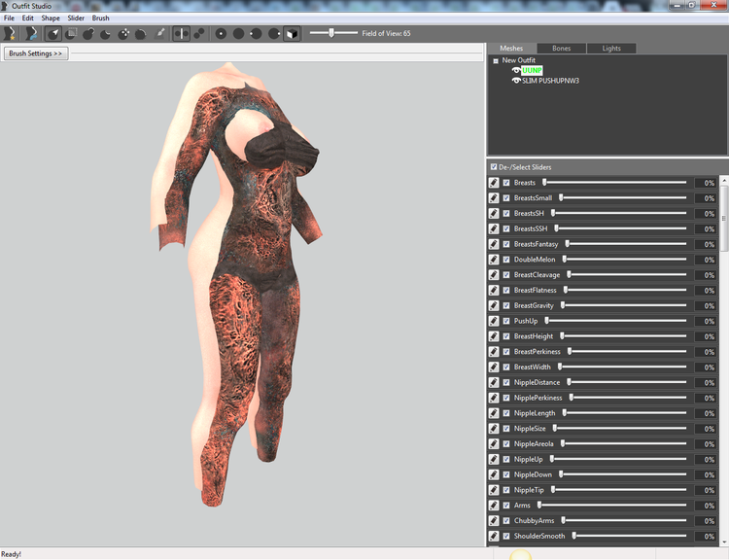Click the edit pencil icon for Breasts slider
The width and height of the screenshot is (729, 560).
(494, 183)
